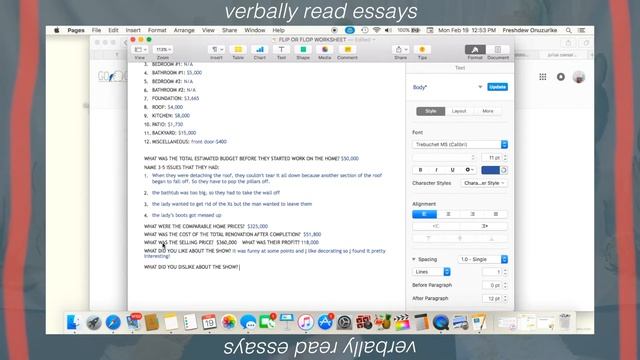The image size is (640, 360).
Task: Open iTunes from the Dock
Action: [305, 322]
